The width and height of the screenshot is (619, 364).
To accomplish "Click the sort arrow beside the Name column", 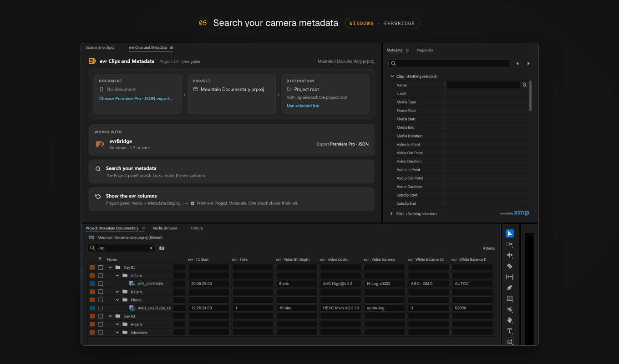I will tap(100, 259).
